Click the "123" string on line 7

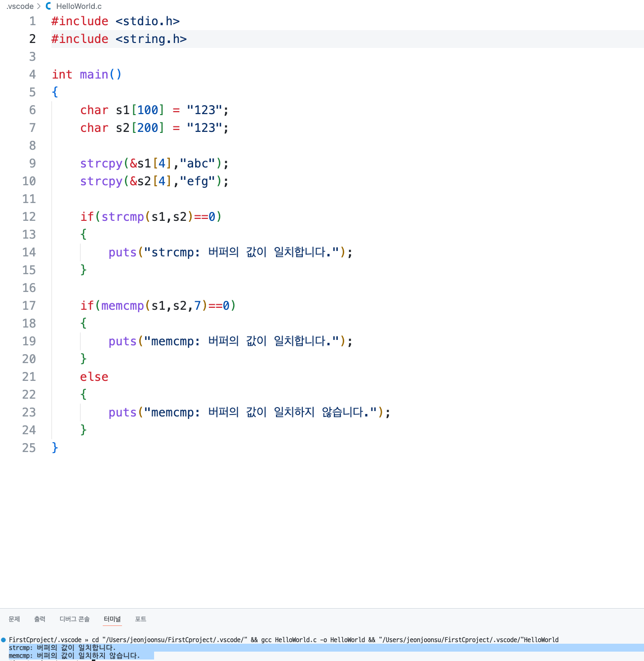[204, 128]
